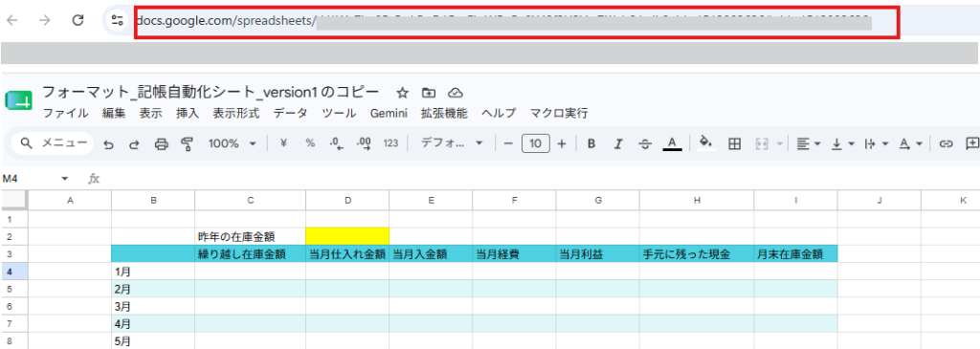Increase font size with plus button
Screen dimensions: 980x349
561,143
